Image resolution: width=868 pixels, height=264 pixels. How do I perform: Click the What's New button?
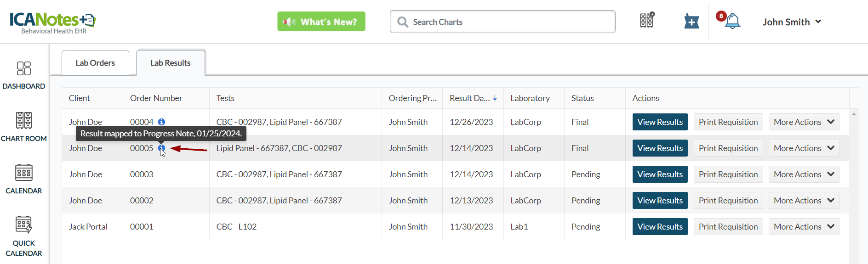tap(321, 22)
